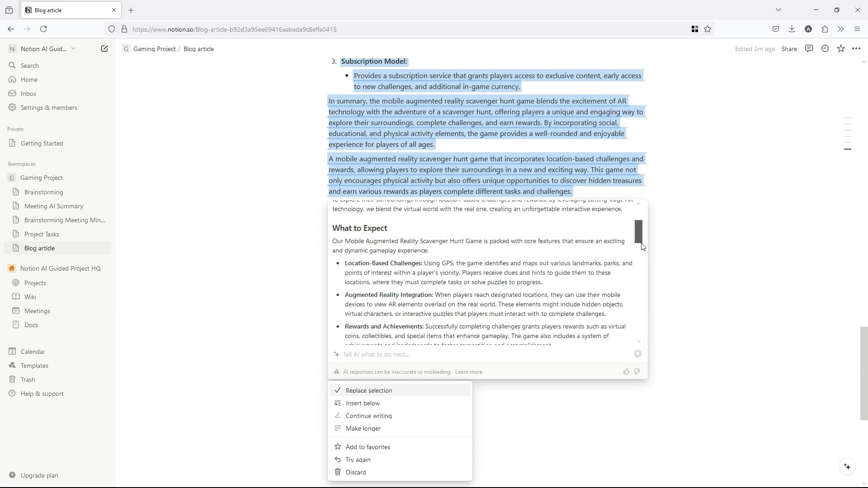The image size is (868, 488).
Task: Click the Trash icon in sidebar
Action: (12, 380)
